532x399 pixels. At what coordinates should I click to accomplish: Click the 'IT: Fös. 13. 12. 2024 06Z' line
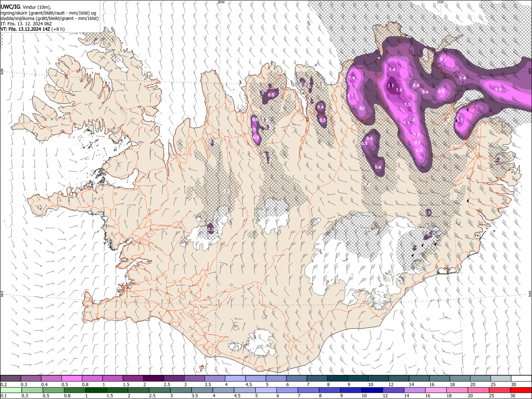(26, 24)
